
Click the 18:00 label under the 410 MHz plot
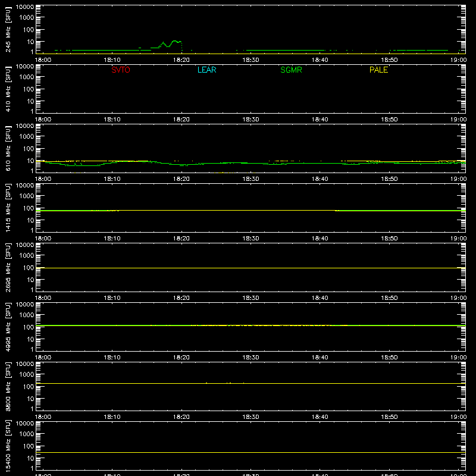click(x=43, y=120)
